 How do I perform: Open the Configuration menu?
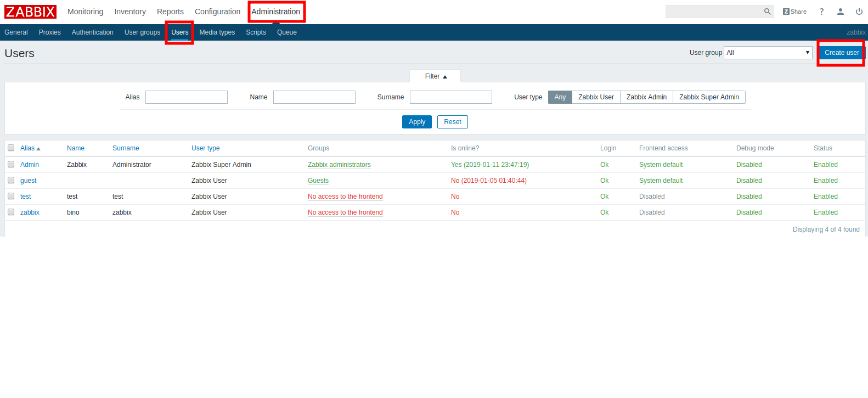[217, 12]
